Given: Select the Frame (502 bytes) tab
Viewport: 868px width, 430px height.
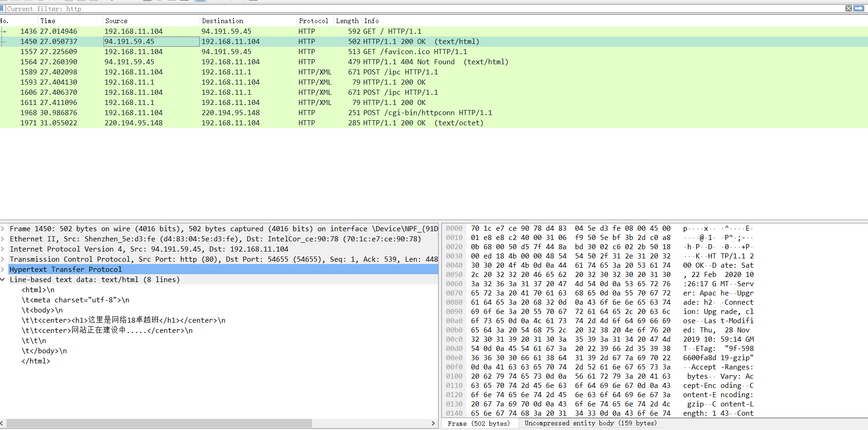Looking at the screenshot, I should point(480,423).
